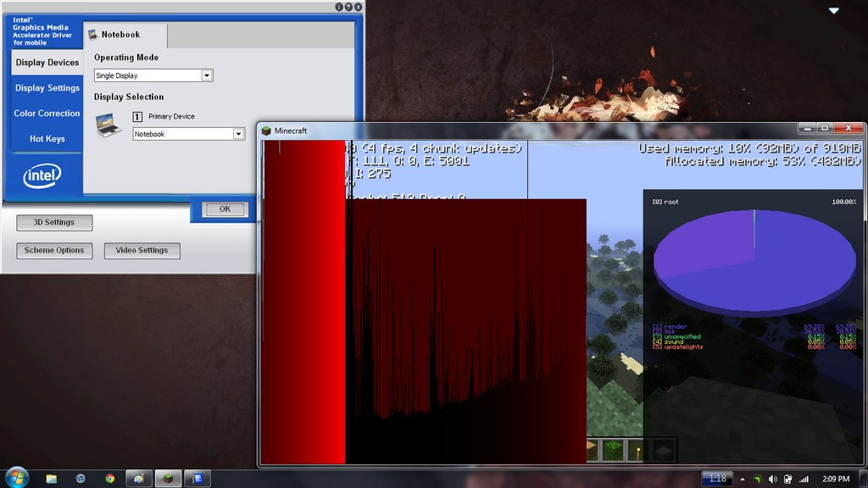Viewport: 868px width, 488px height.
Task: Click the 'Allocated memory' debug text line
Action: (x=763, y=161)
